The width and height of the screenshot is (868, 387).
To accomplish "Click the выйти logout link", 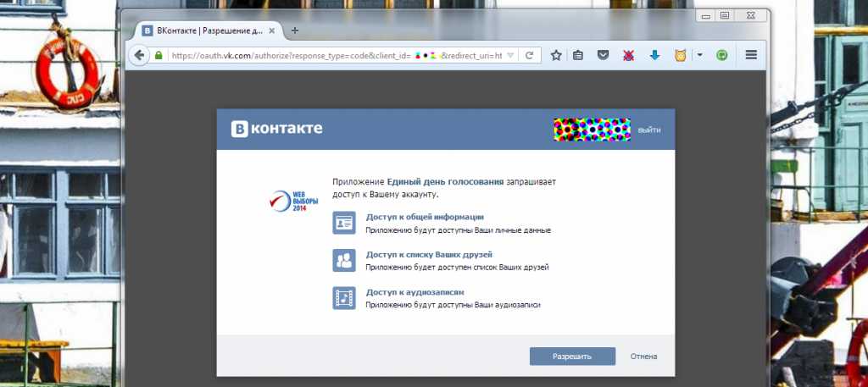I will (649, 130).
